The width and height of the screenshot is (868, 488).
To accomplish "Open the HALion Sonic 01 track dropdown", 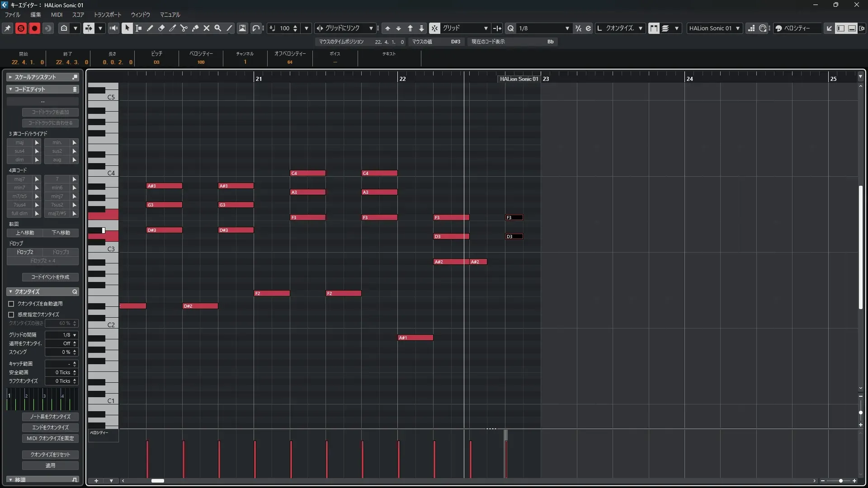I will 737,28.
